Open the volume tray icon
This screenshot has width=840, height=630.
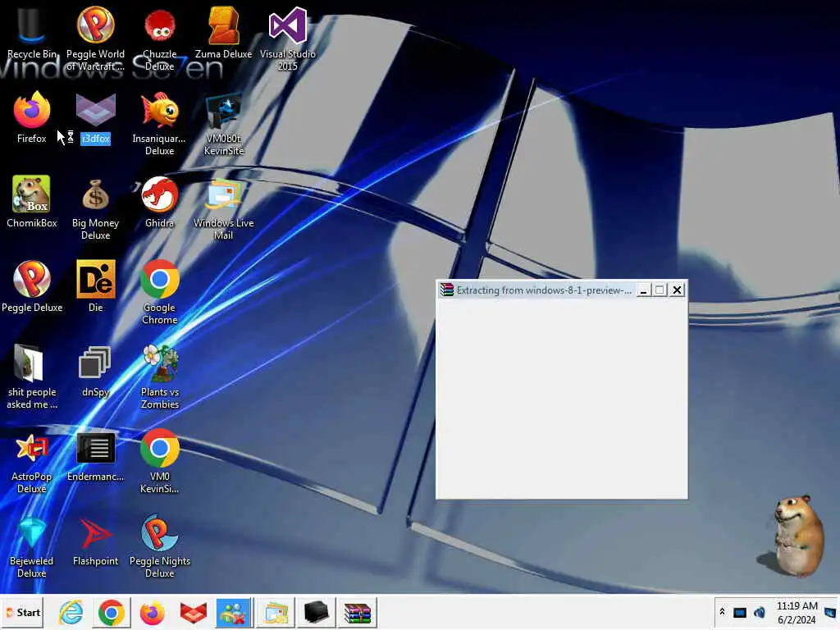pyautogui.click(x=759, y=612)
